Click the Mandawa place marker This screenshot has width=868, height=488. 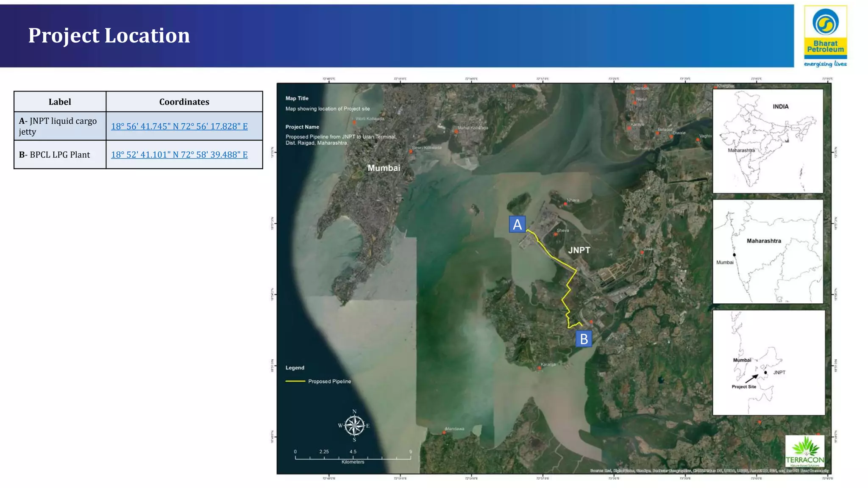click(444, 433)
